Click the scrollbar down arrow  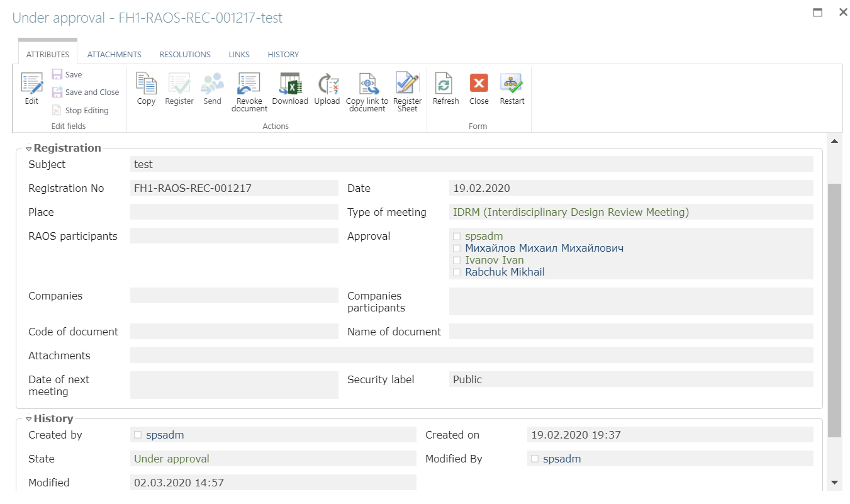click(x=834, y=483)
